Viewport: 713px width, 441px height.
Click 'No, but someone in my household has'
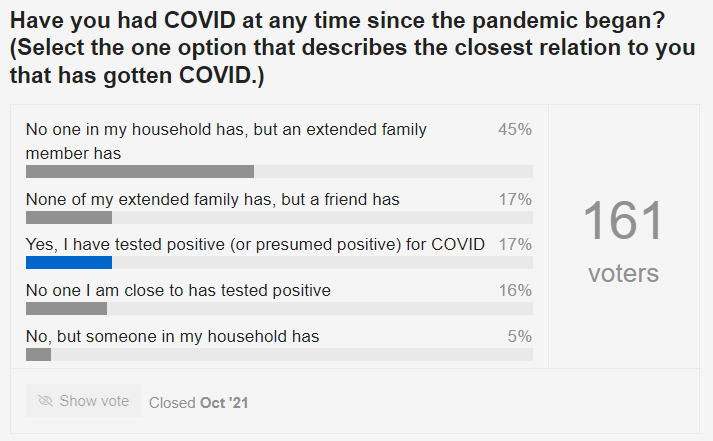172,336
